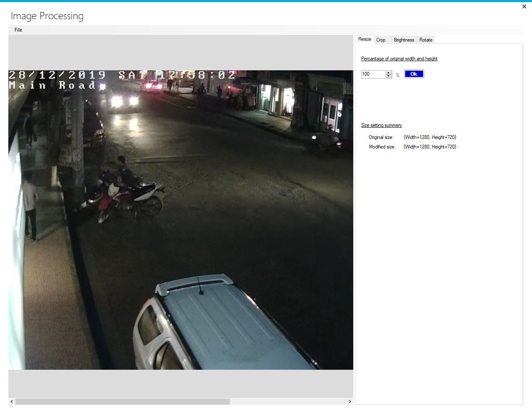Click the right arrow of horizontal scrollbar
Screen dimensions: 532x413
350,401
